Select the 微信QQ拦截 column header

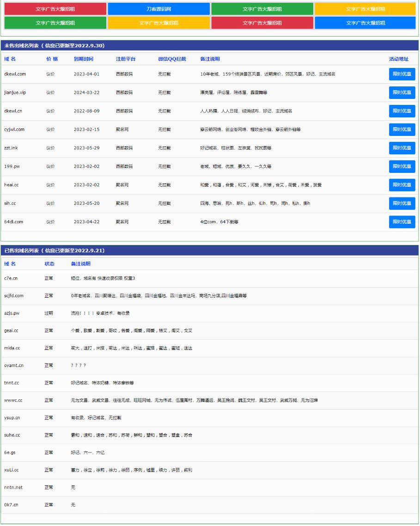[x=172, y=59]
